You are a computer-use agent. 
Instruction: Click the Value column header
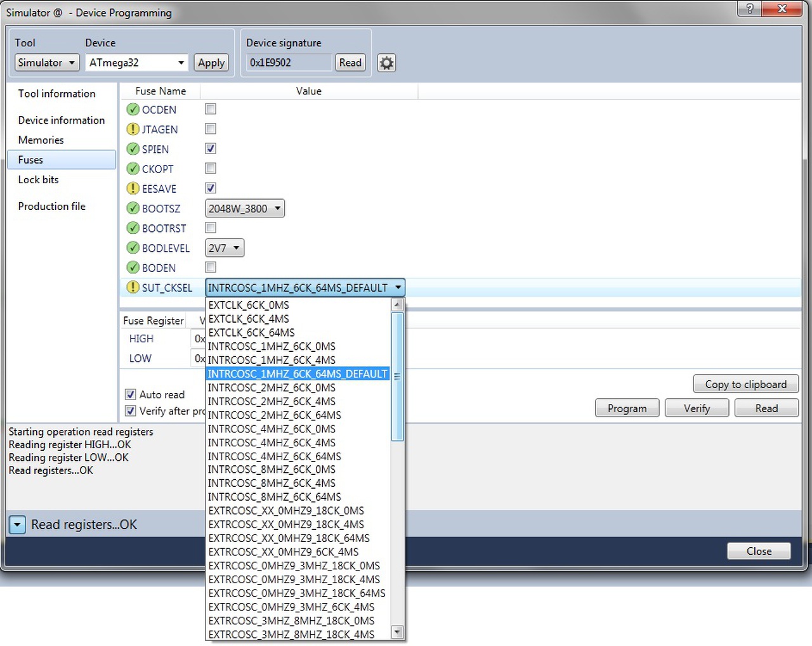(x=309, y=91)
